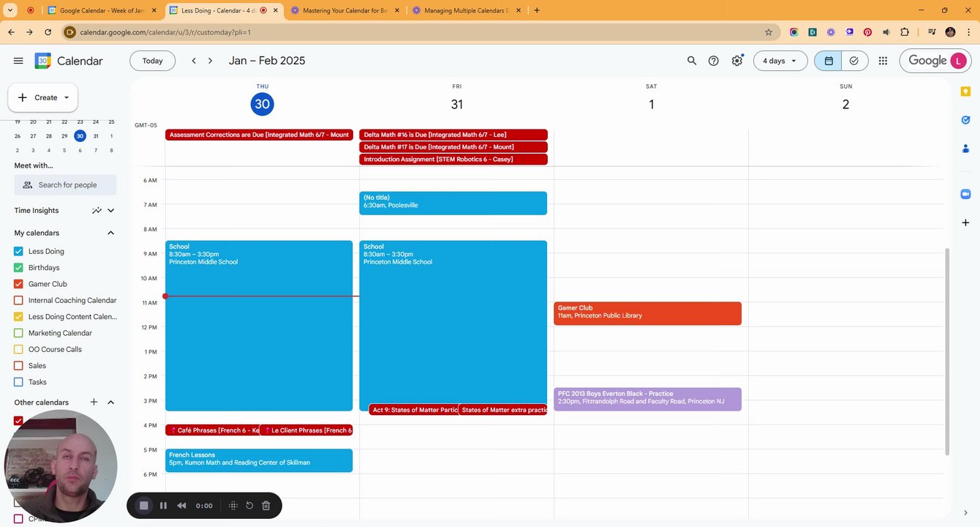
Task: Toggle Gamer Club calendar checkbox
Action: [x=19, y=284]
